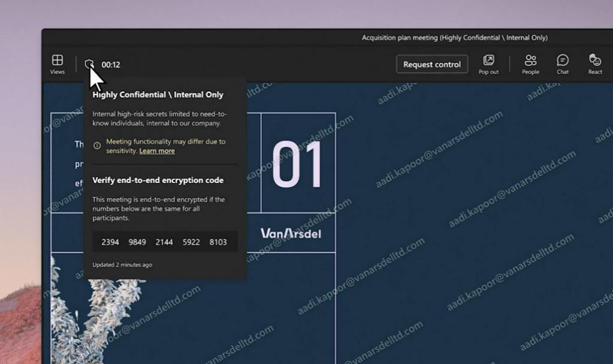Select encryption code group 8103

tap(218, 242)
